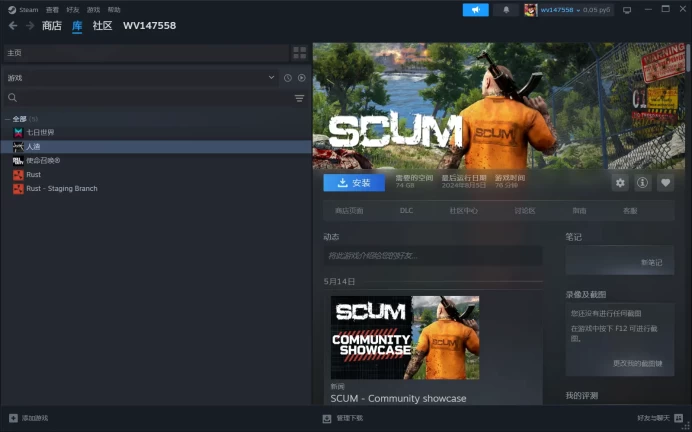Image resolution: width=692 pixels, height=432 pixels.
Task: Click the user avatar picture
Action: tap(530, 10)
